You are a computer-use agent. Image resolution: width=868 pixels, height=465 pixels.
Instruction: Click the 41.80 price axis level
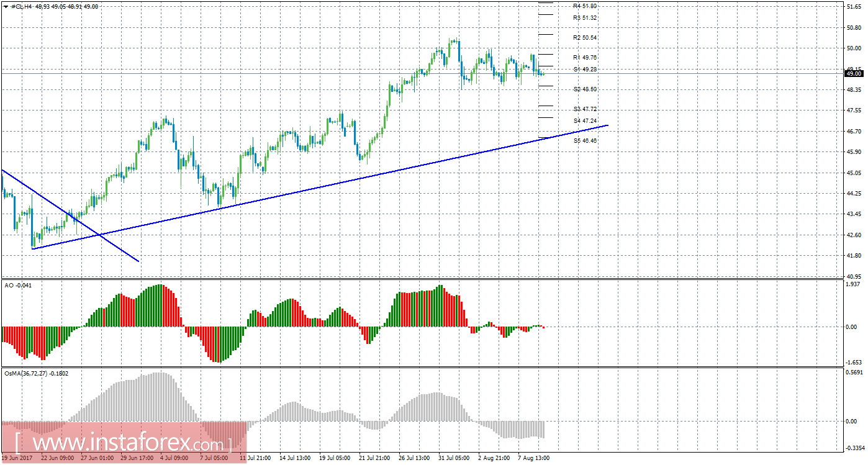[855, 255]
